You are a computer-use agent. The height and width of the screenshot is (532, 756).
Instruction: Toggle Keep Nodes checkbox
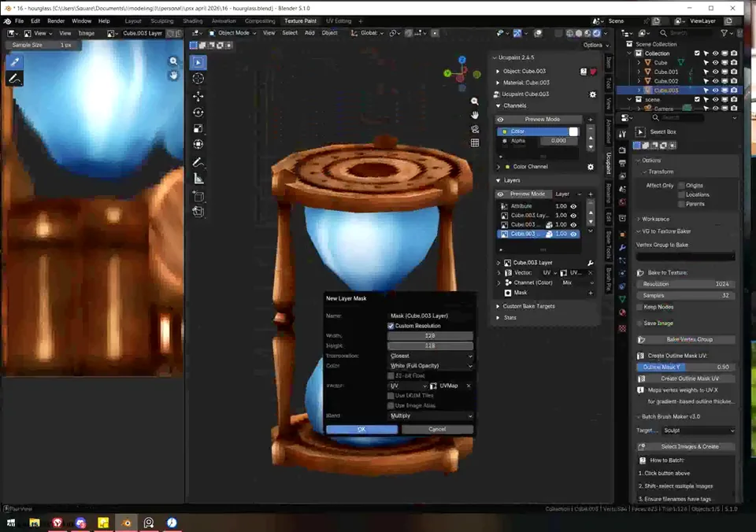point(639,307)
